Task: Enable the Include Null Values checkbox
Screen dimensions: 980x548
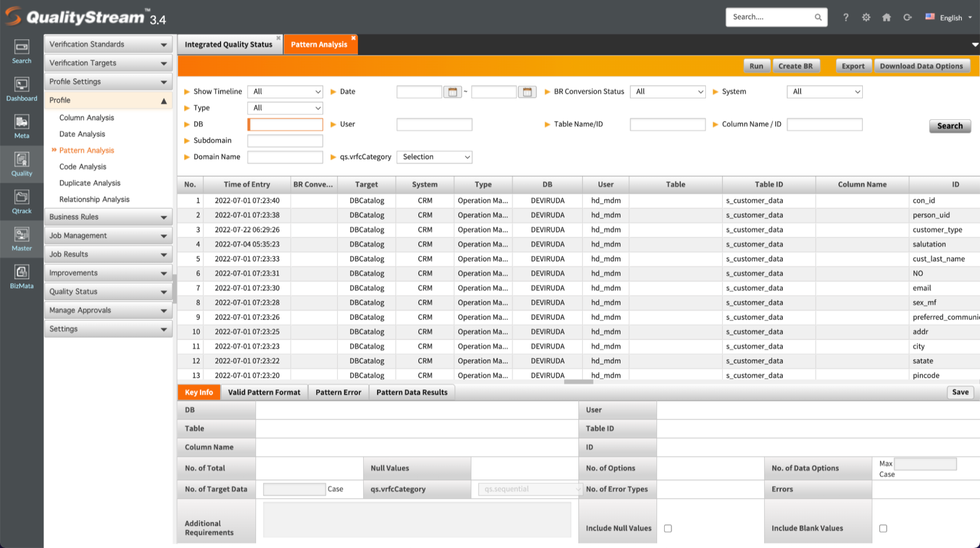Action: pyautogui.click(x=667, y=528)
